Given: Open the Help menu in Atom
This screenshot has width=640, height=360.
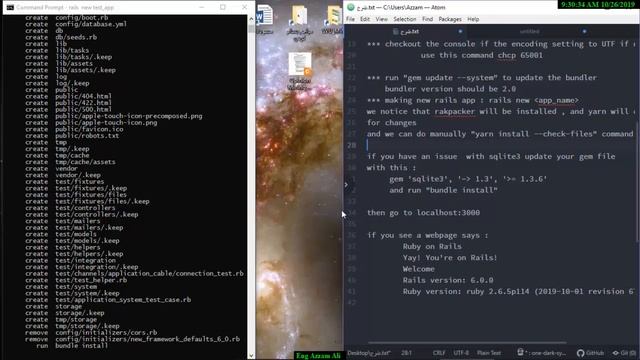Looking at the screenshot, I should click(x=473, y=19).
